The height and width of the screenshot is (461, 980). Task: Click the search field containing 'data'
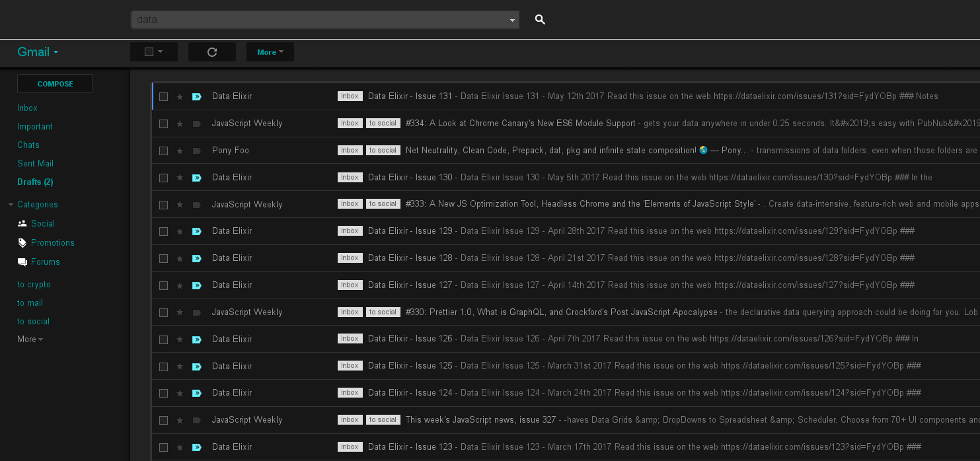point(324,20)
